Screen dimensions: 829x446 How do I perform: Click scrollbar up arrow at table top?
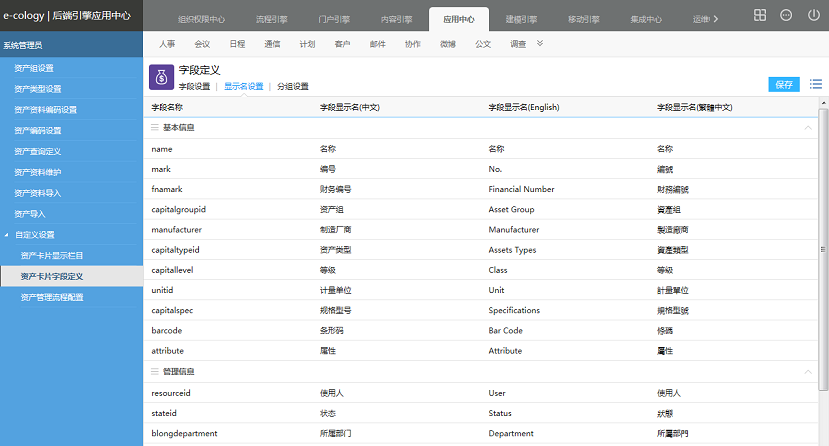tap(823, 102)
